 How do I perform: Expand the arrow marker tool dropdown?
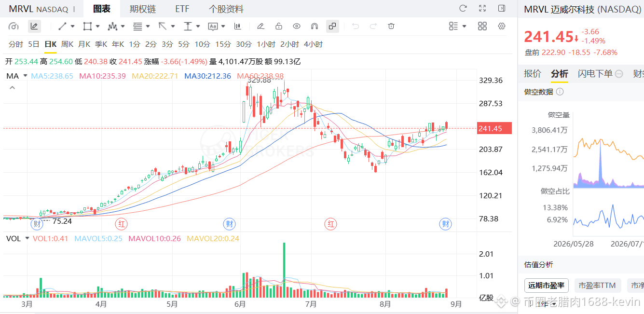tap(173, 26)
